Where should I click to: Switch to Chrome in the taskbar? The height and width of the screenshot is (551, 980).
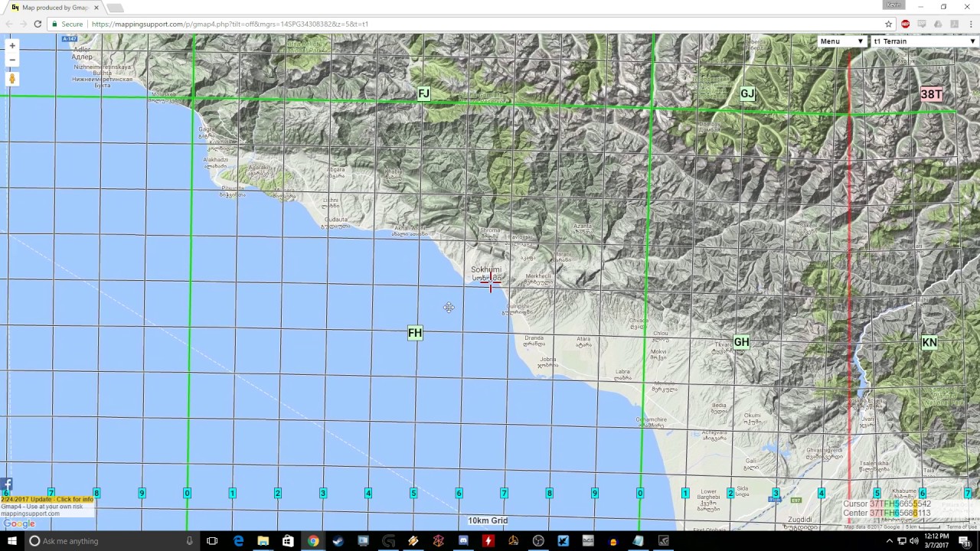pos(313,541)
